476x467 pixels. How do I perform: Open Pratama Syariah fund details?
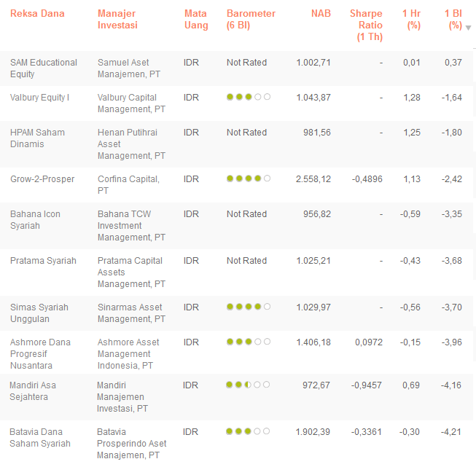(43, 261)
